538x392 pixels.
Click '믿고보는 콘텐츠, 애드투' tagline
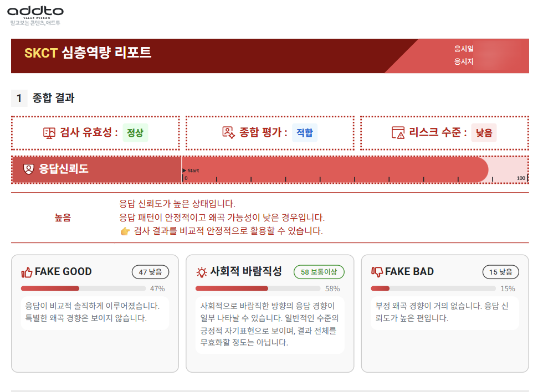tap(35, 23)
